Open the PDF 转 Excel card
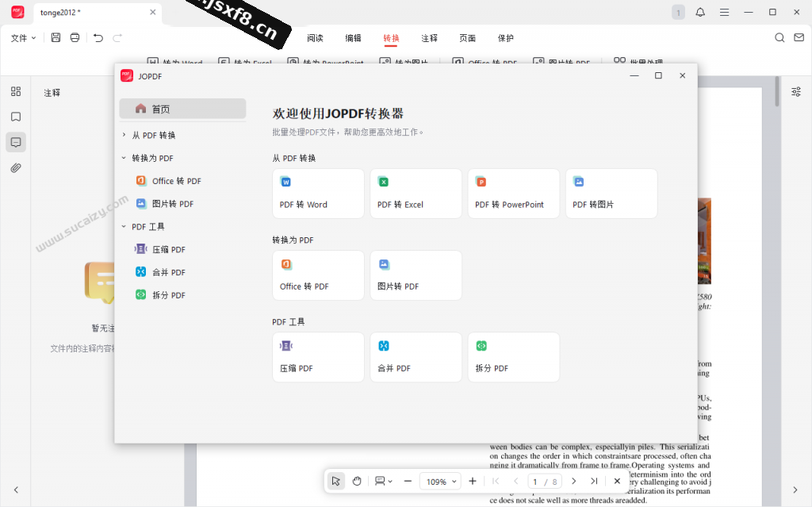 click(x=416, y=194)
